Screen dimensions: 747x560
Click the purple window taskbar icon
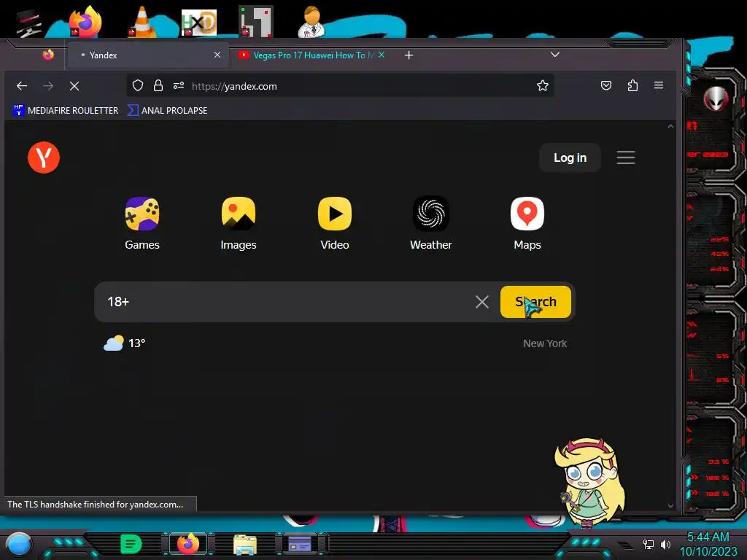click(300, 544)
